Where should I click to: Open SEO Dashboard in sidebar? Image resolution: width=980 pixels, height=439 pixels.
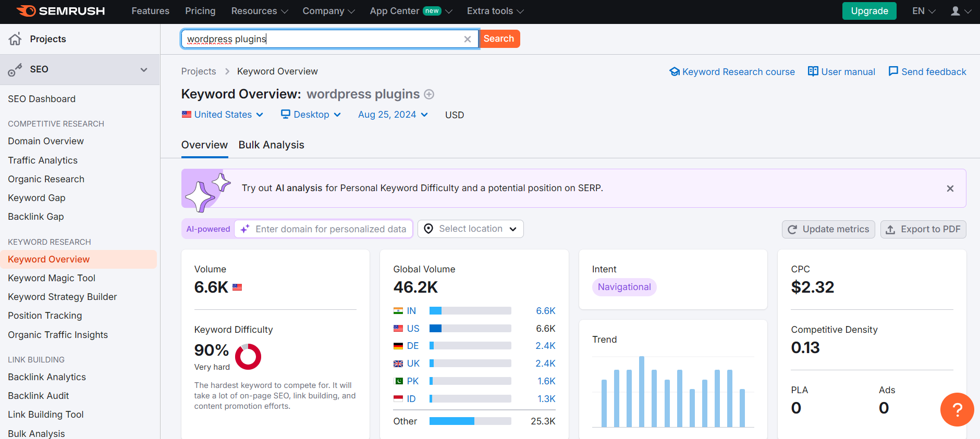pos(42,99)
